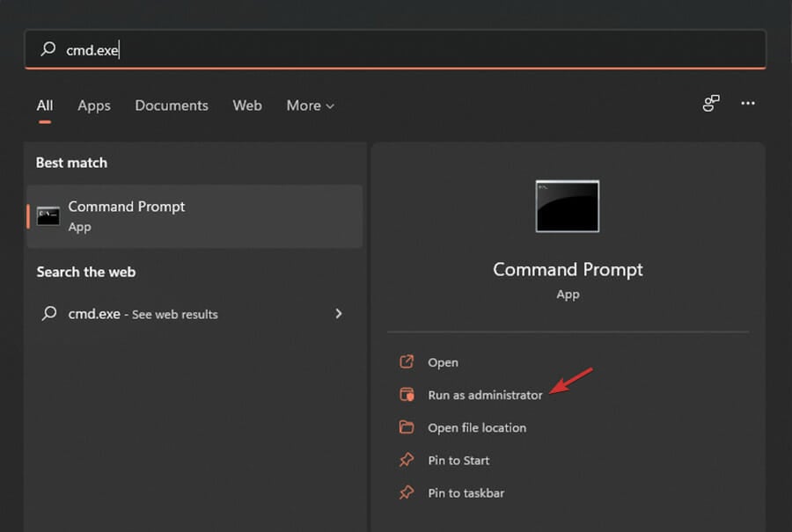This screenshot has width=792, height=532.
Task: Choose Run as administrator
Action: (x=486, y=395)
